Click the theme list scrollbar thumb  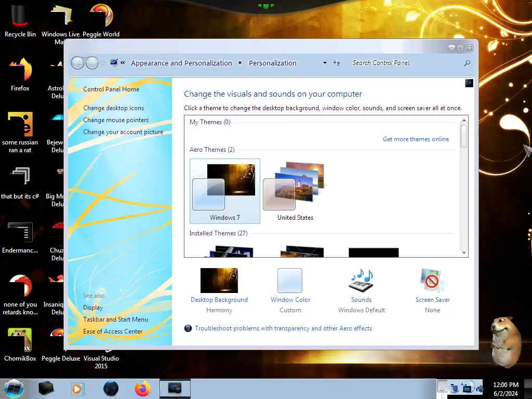click(464, 136)
